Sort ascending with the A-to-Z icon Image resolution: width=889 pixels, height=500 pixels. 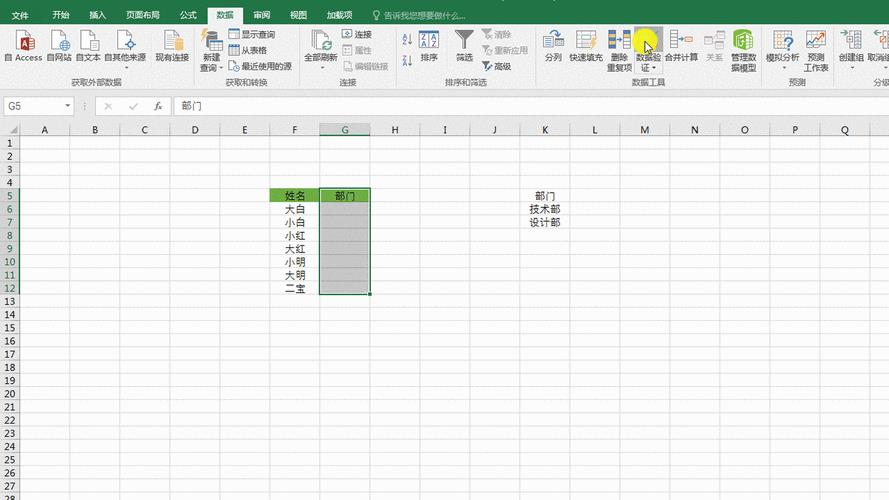pyautogui.click(x=407, y=39)
